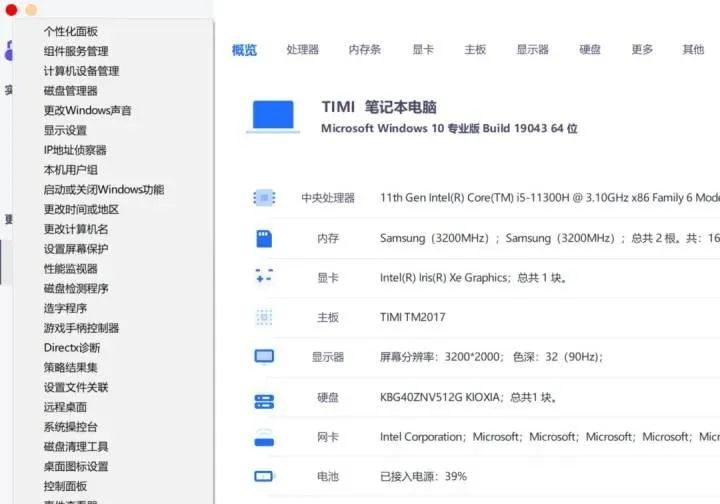Click the 11th Gen Intel Core i5-11300H text
The height and width of the screenshot is (504, 720).
[x=550, y=198]
